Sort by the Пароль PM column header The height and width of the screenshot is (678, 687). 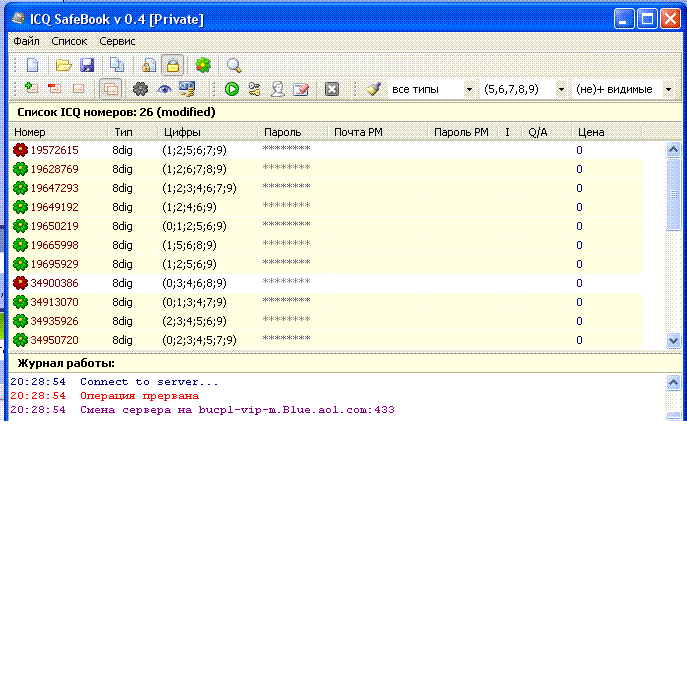click(x=463, y=132)
